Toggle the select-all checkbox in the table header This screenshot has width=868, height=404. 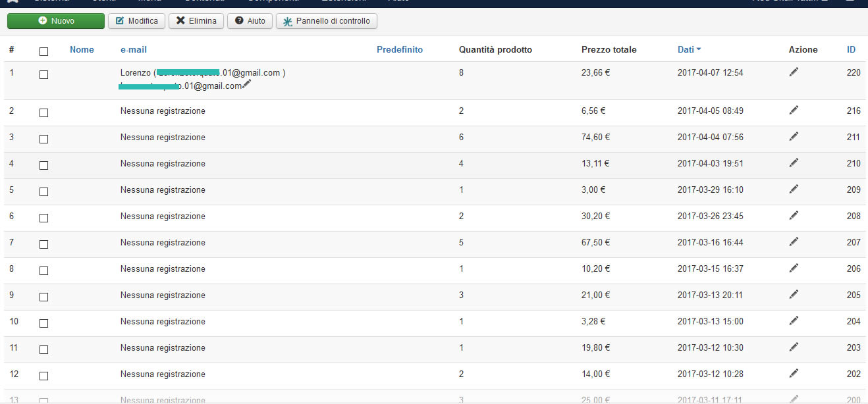tap(43, 51)
